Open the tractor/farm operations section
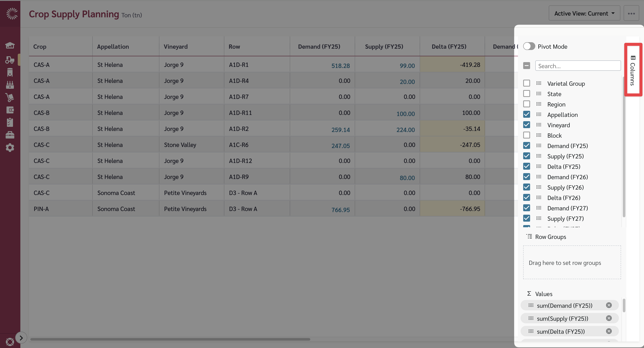 [x=10, y=60]
